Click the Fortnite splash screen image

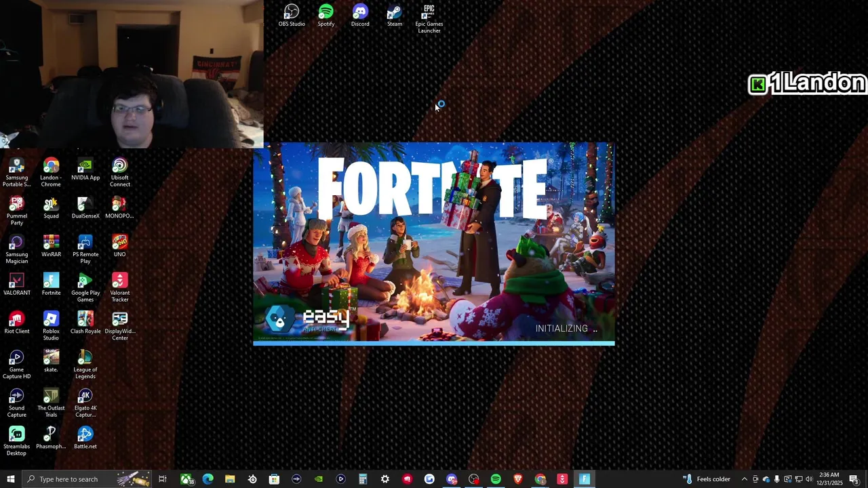[434, 244]
